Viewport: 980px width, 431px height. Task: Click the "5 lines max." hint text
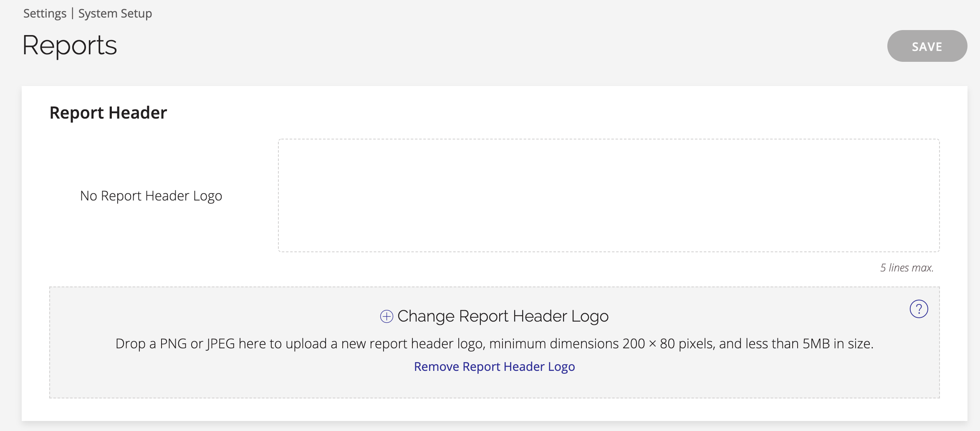(x=907, y=268)
